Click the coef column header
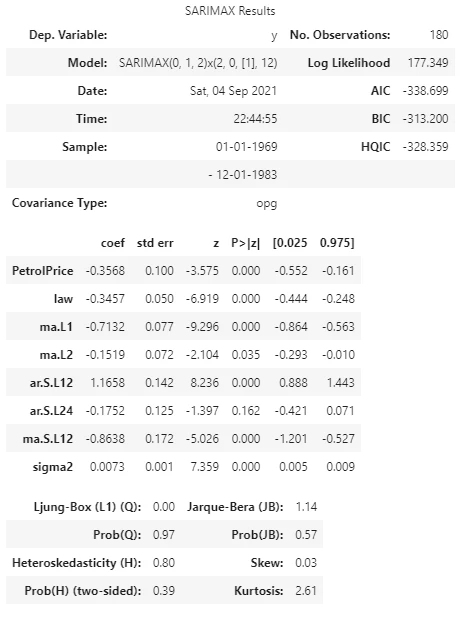The width and height of the screenshot is (465, 617). [113, 243]
